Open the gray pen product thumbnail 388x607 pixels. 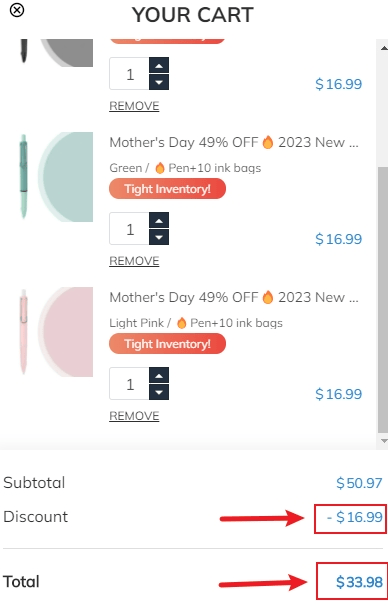pos(56,53)
